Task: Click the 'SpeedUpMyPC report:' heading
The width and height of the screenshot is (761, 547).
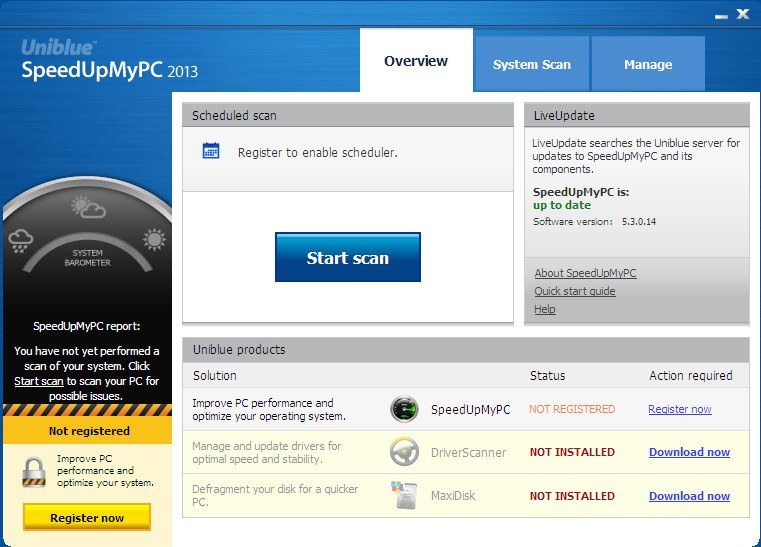Action: (86, 326)
